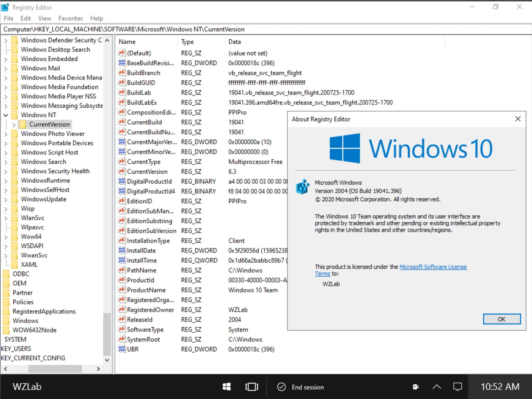Show hidden tray icons chevron

click(x=437, y=387)
